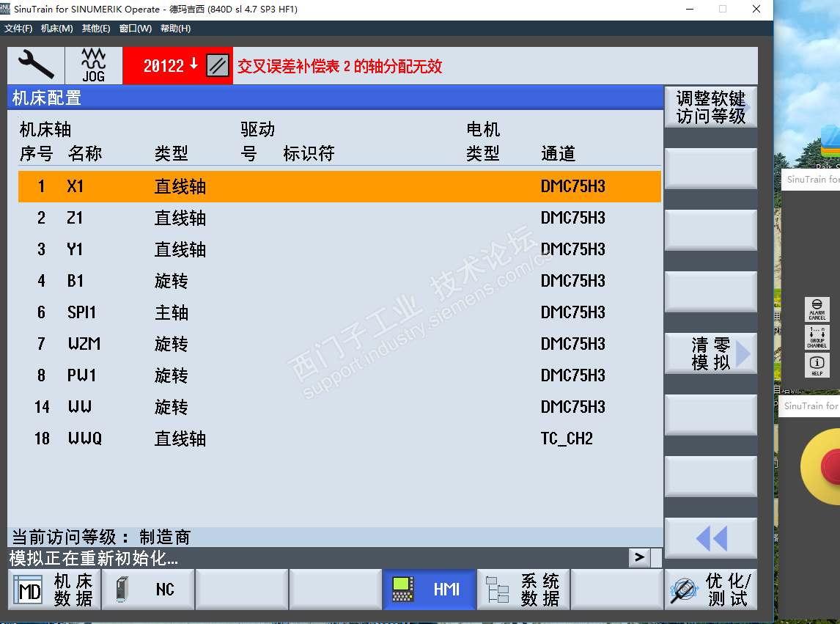840x624 pixels.
Task: Click the HELP key icon
Action: (817, 365)
